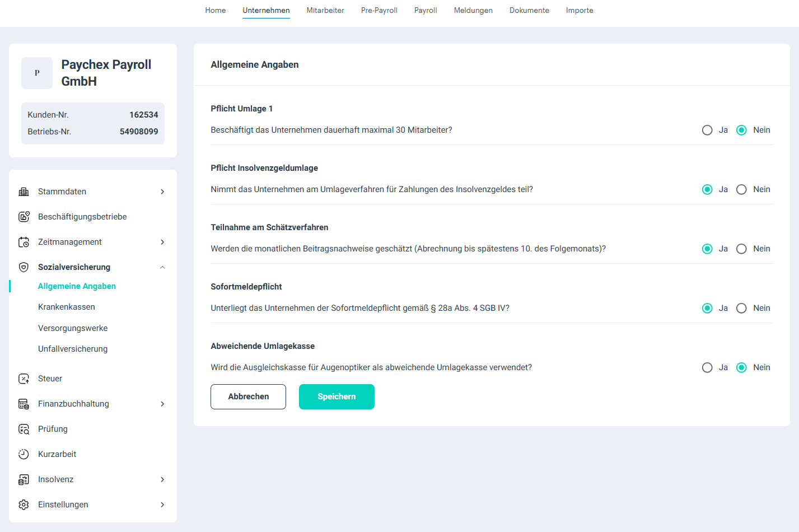Click the Kurzarbeit clock icon
The image size is (799, 532).
24,454
